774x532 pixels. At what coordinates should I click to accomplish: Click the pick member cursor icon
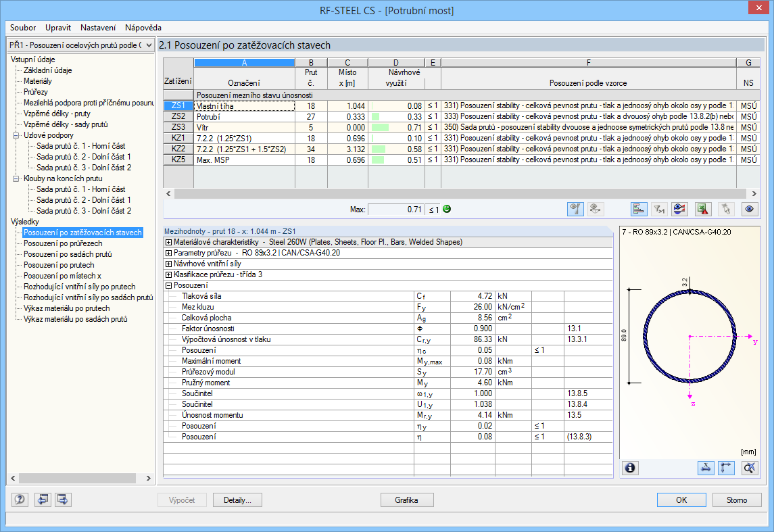pyautogui.click(x=725, y=210)
